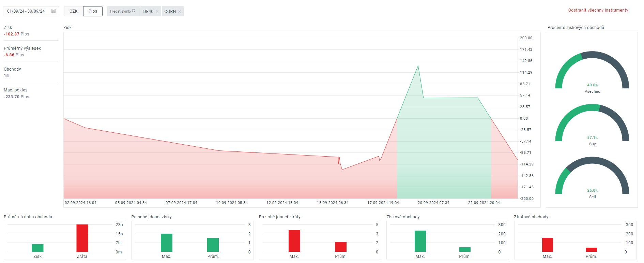Open the 01/09/24 - 30/09/24 date range picker
The width and height of the screenshot is (644, 263).
[x=26, y=11]
